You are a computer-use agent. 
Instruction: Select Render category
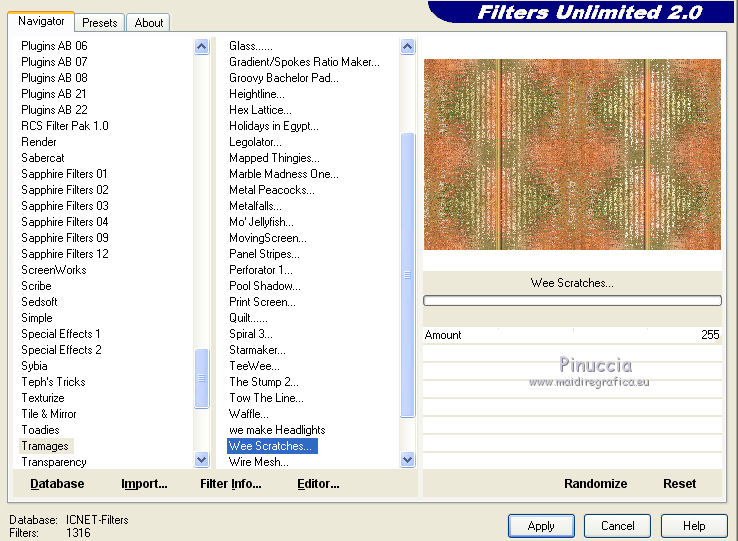(39, 142)
